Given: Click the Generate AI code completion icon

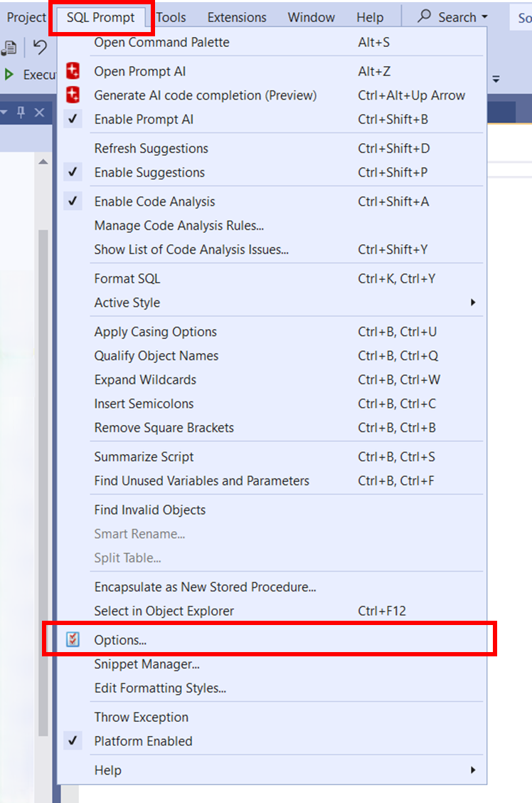Looking at the screenshot, I should point(73,95).
